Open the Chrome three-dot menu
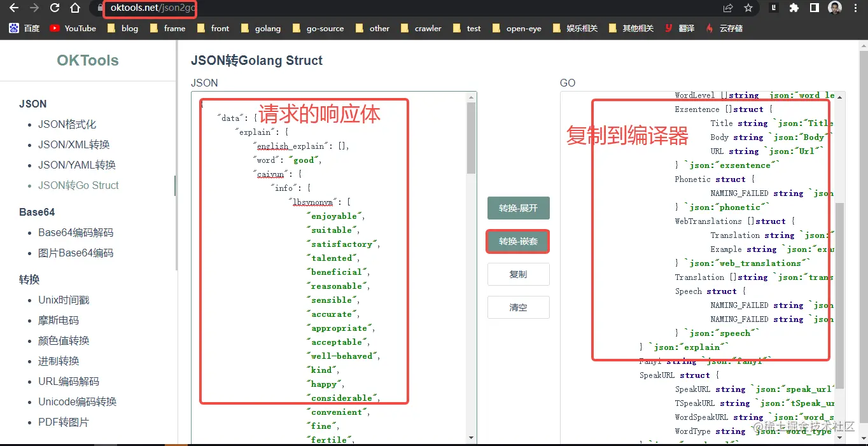Screen dimensions: 868x446 (x=855, y=8)
